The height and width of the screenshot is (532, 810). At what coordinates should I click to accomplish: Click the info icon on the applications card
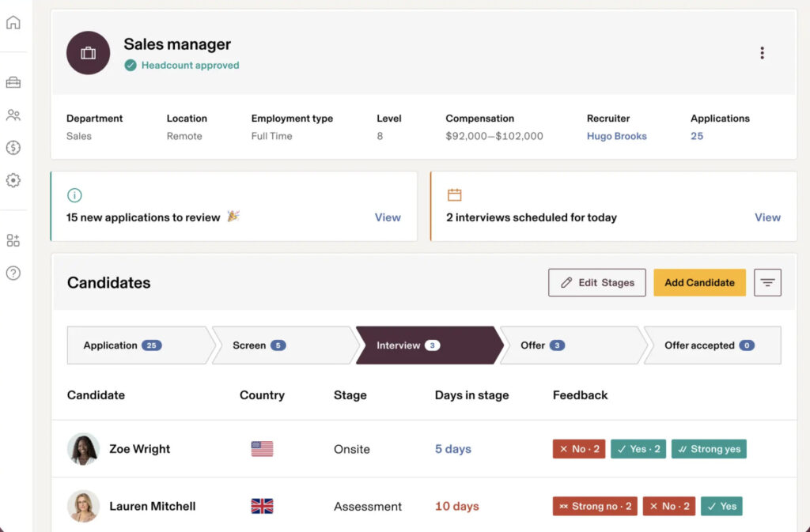point(74,195)
